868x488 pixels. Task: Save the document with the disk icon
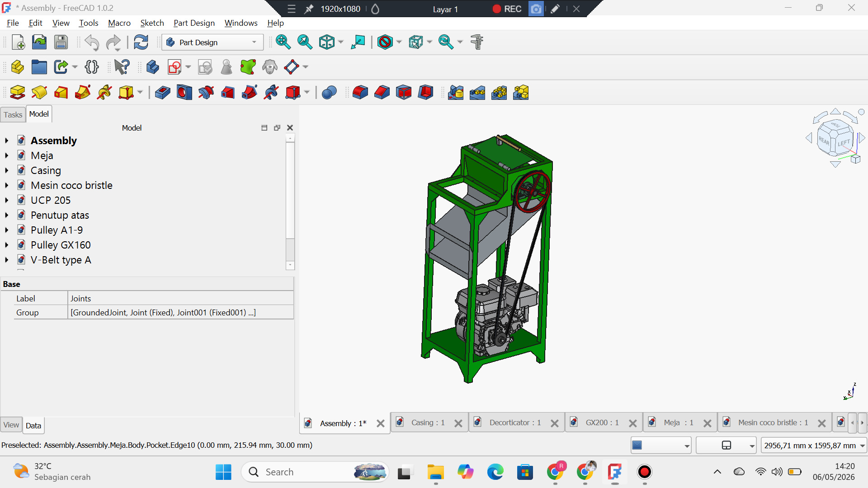[61, 42]
